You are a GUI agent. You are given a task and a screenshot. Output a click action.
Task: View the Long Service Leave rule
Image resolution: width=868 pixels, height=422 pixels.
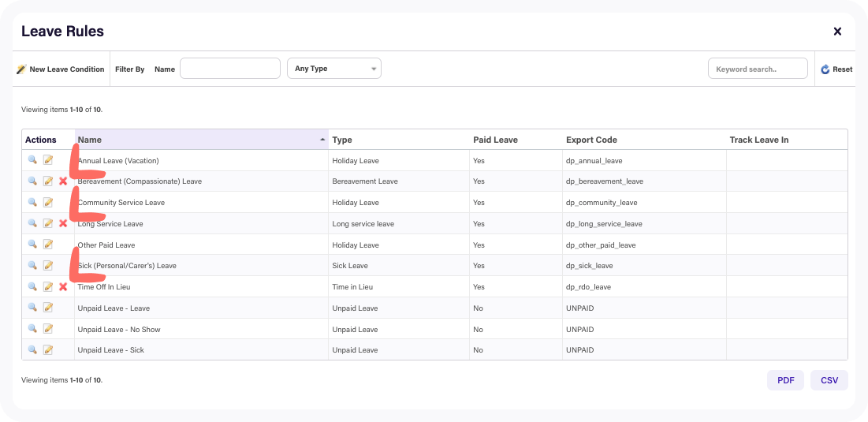click(32, 223)
